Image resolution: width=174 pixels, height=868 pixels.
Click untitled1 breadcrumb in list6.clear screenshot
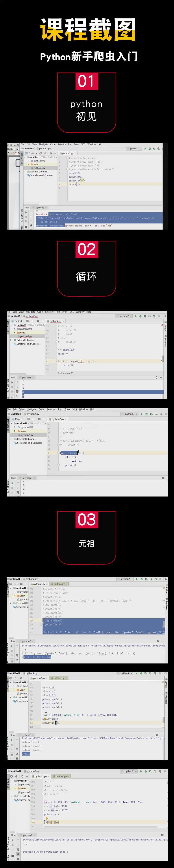15,579
